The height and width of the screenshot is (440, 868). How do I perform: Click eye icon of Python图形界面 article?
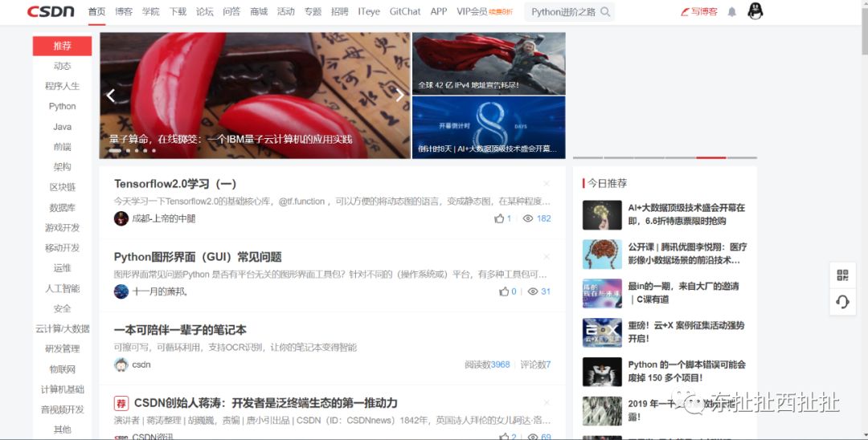coord(533,291)
